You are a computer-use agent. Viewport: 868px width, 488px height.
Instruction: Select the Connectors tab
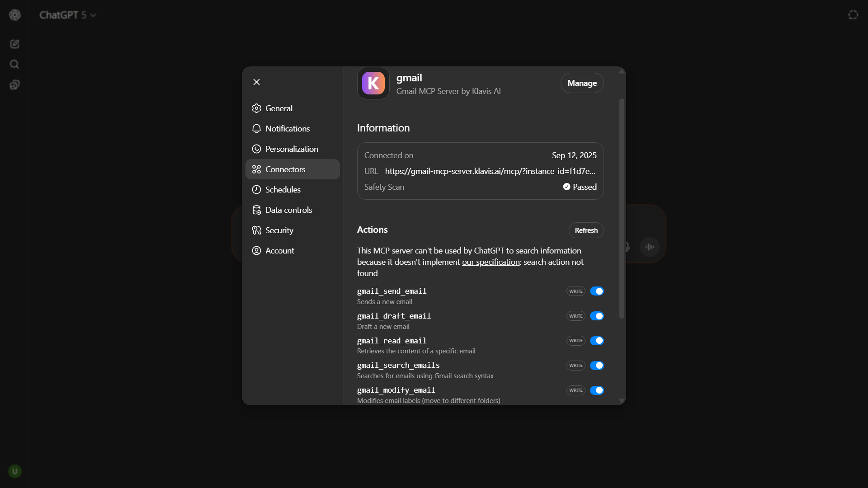click(292, 169)
